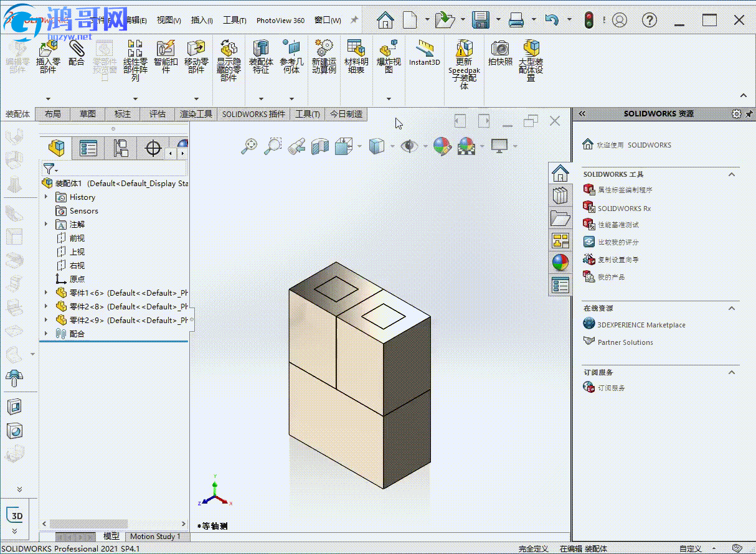
Task: Open the user account login icon
Action: pos(619,20)
